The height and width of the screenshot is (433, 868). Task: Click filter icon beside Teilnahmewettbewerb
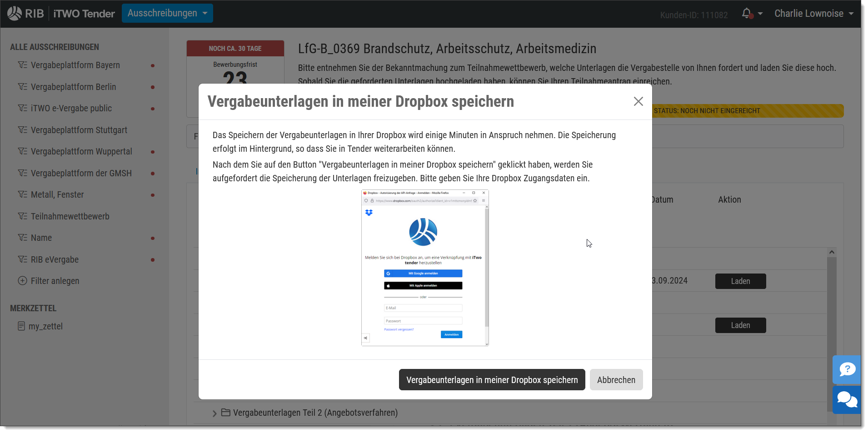coord(22,216)
